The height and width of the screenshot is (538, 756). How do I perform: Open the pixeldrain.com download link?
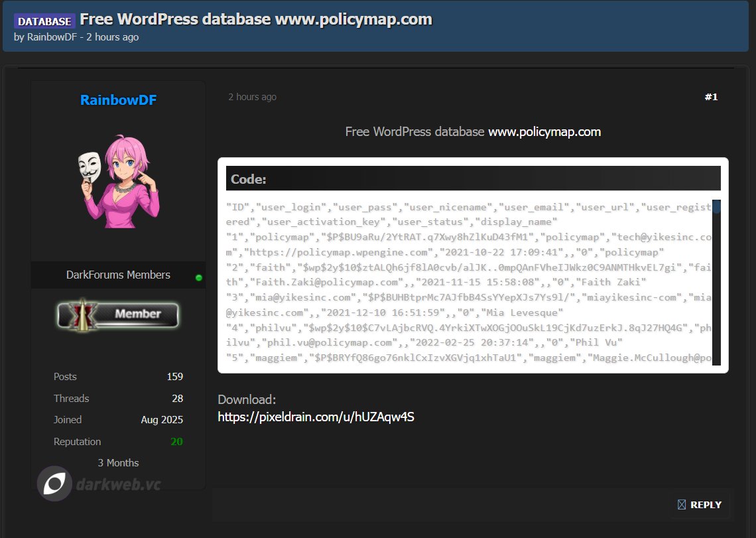pyautogui.click(x=316, y=417)
